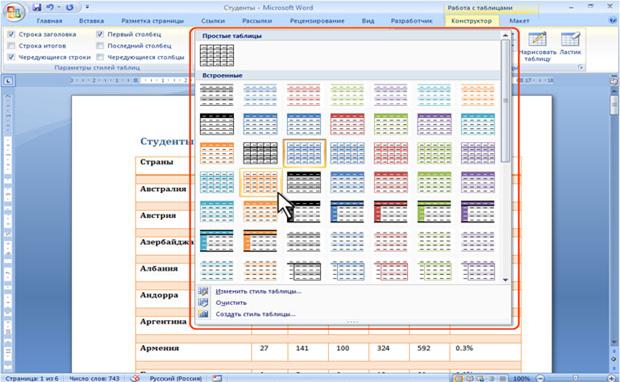Screen dimensions: 620x382
Task: Toggle the Чередующиеся строки checkbox
Action: 11,57
